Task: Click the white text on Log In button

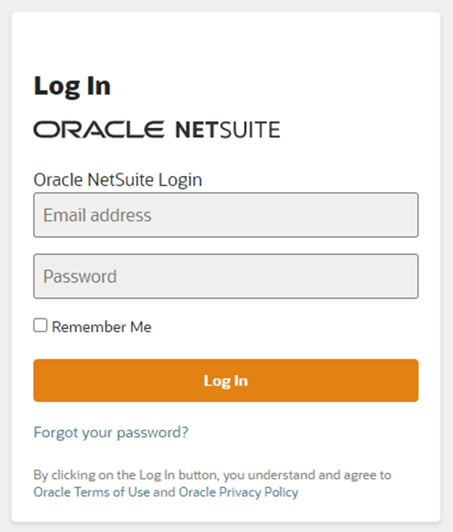Action: pyautogui.click(x=226, y=381)
